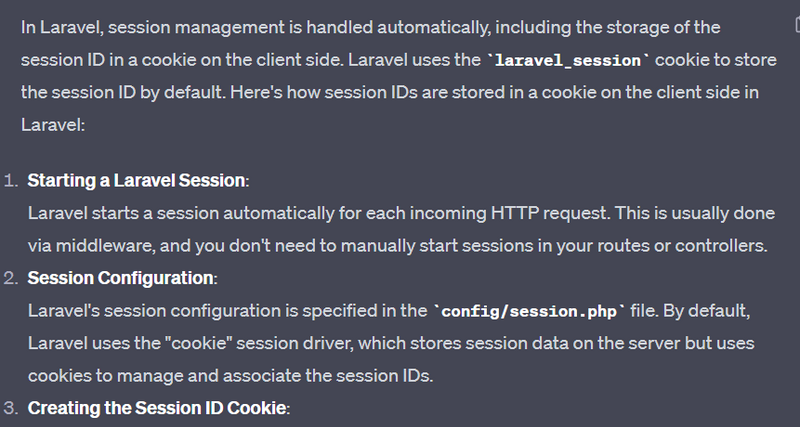Click list number 2 marker
This screenshot has width=800, height=427.
tap(11, 278)
